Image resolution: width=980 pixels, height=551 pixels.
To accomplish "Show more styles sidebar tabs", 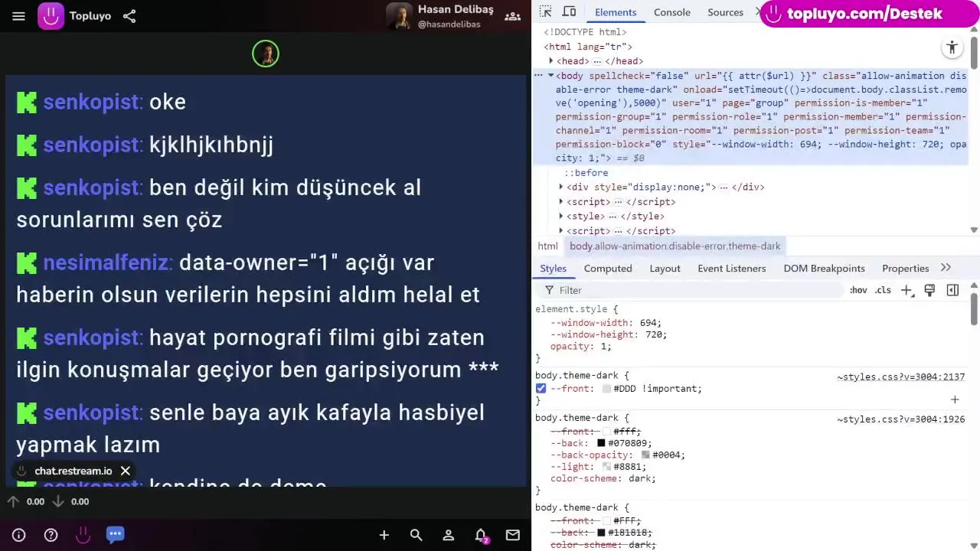I will [946, 268].
